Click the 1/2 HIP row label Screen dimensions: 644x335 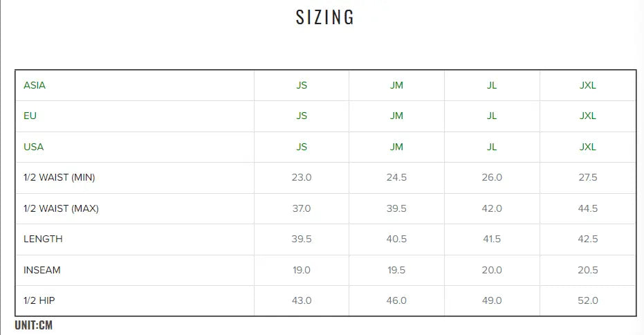point(40,300)
